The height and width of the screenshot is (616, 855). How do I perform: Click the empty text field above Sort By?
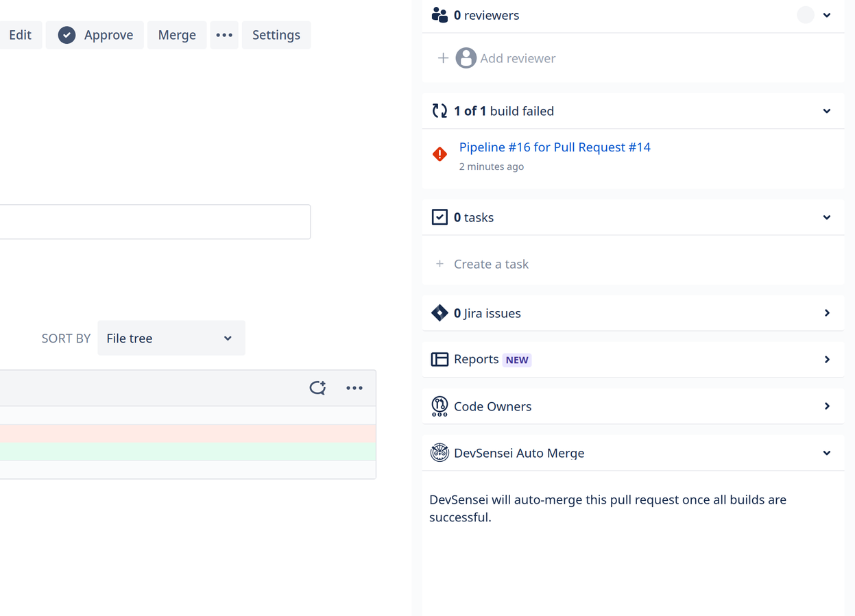point(155,221)
